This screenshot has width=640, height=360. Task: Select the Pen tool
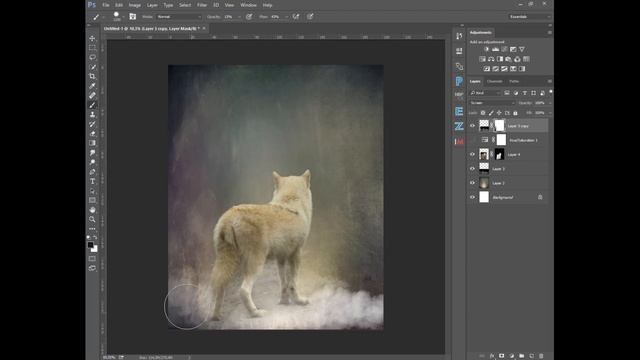pyautogui.click(x=92, y=171)
